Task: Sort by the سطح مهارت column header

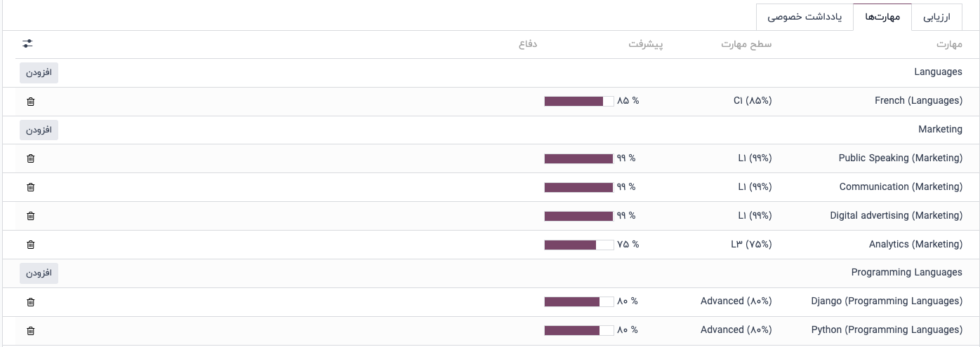Action: [x=746, y=45]
